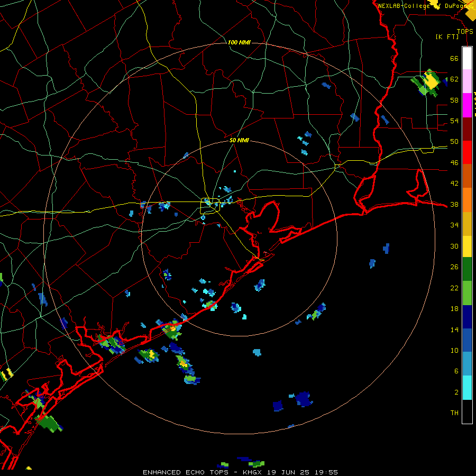Click the "[K FT]" units label
This screenshot has width=476, height=476.
[447, 36]
